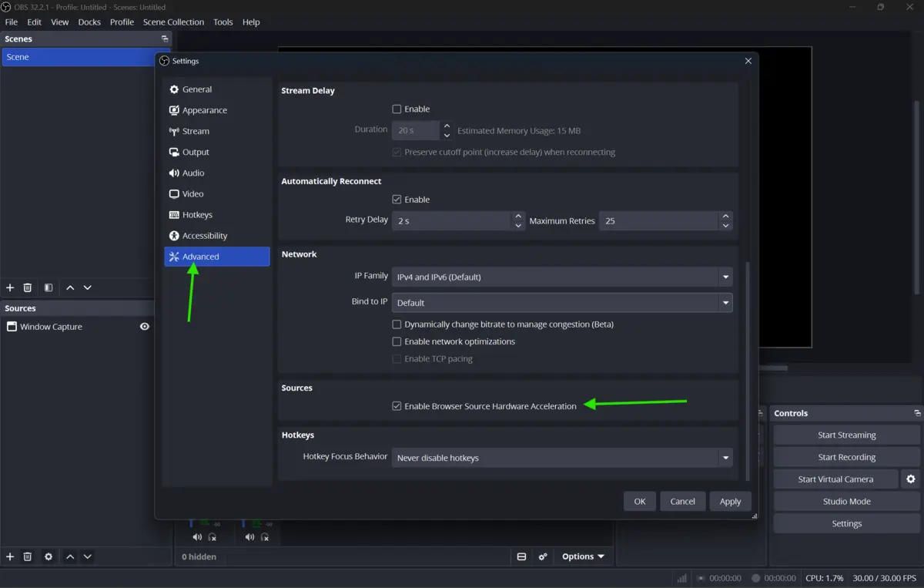Add a new source with the Sources plus icon

pyautogui.click(x=10, y=556)
